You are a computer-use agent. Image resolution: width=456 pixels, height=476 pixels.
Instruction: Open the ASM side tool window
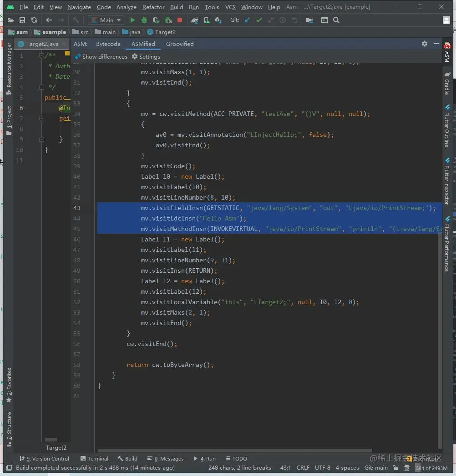447,53
